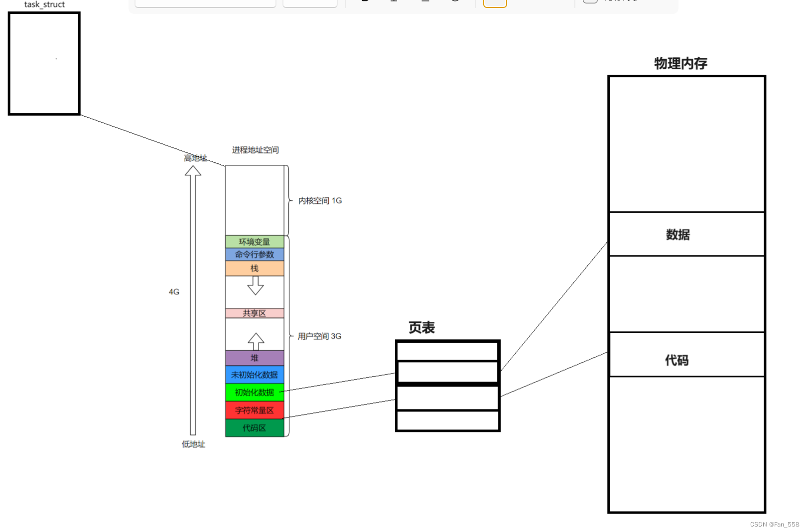Select page table row linked to 数据
This screenshot has height=532, width=807.
448,372
